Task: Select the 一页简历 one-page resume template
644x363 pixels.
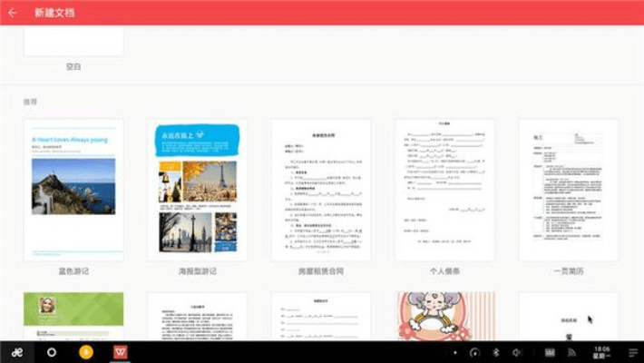Action: 568,190
